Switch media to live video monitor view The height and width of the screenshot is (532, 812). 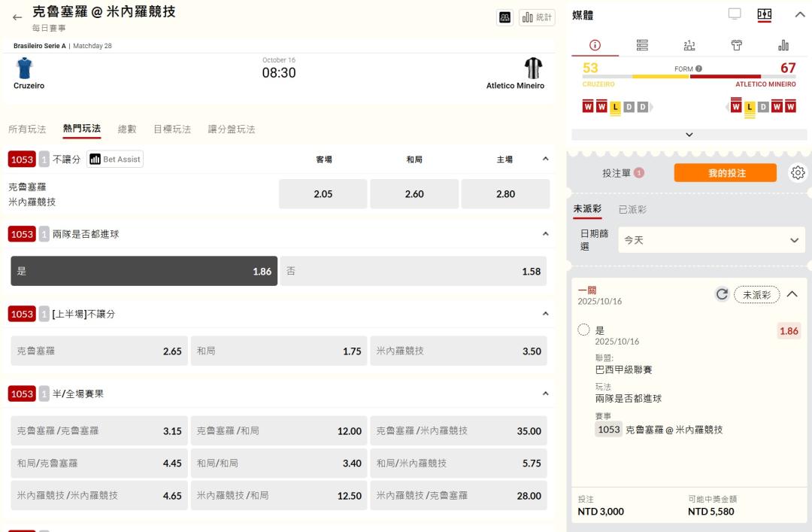[735, 14]
